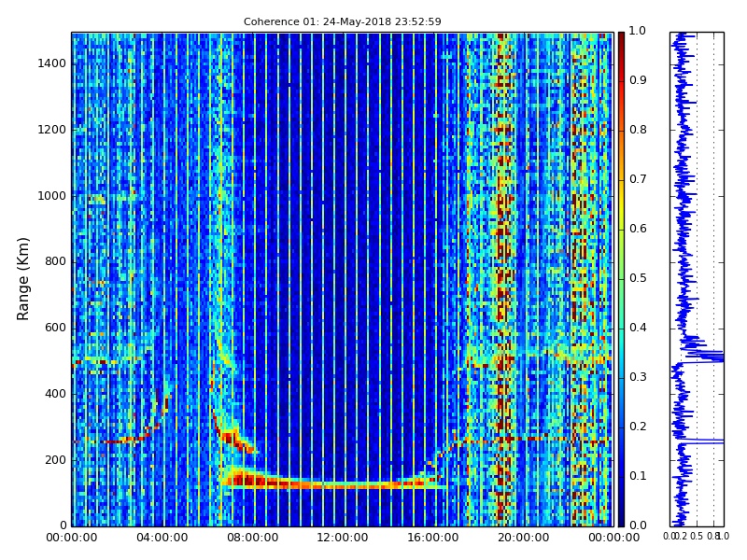Pick the 0.7 tick on the colorbar
The height and width of the screenshot is (560, 747).
tap(638, 179)
